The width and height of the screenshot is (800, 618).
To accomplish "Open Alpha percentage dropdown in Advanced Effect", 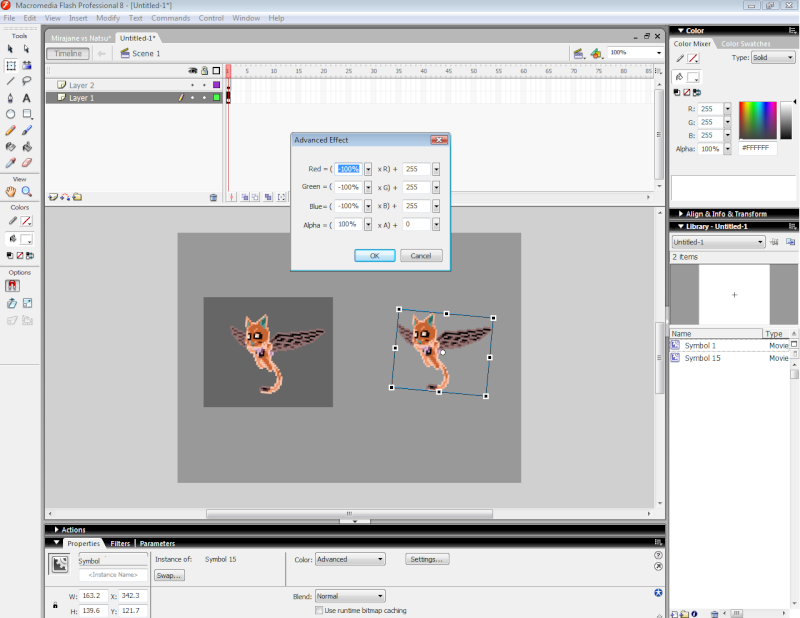I will click(368, 225).
